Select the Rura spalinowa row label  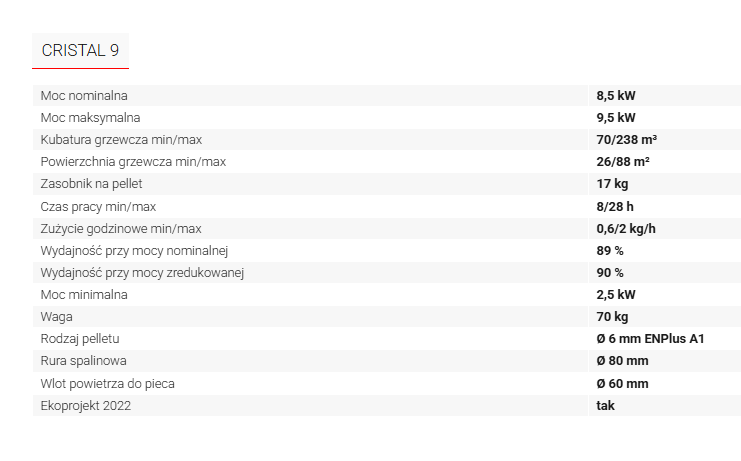[84, 361]
